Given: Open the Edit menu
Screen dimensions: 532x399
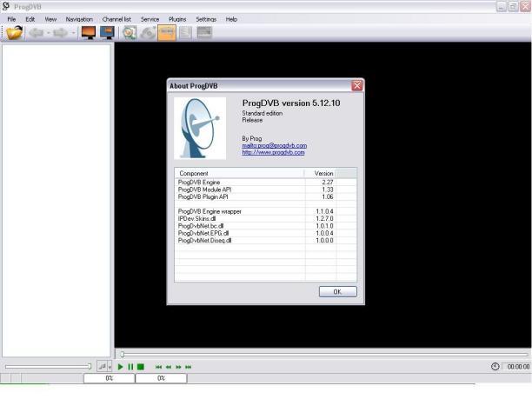Looking at the screenshot, I should [30, 19].
